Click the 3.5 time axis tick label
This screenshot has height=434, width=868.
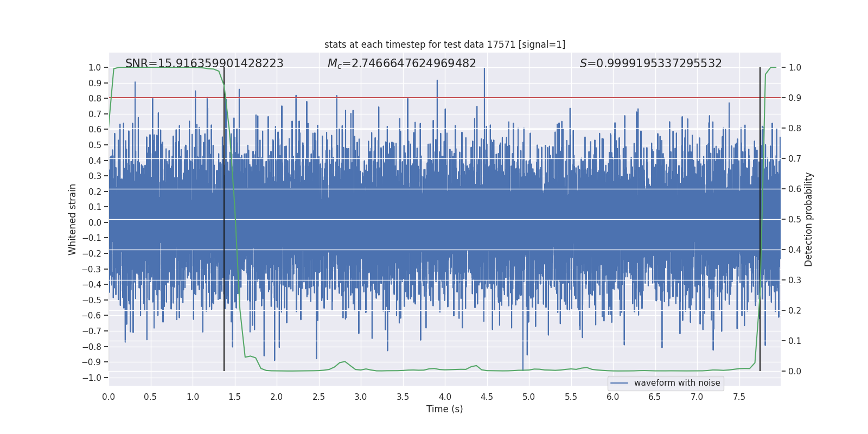(403, 397)
